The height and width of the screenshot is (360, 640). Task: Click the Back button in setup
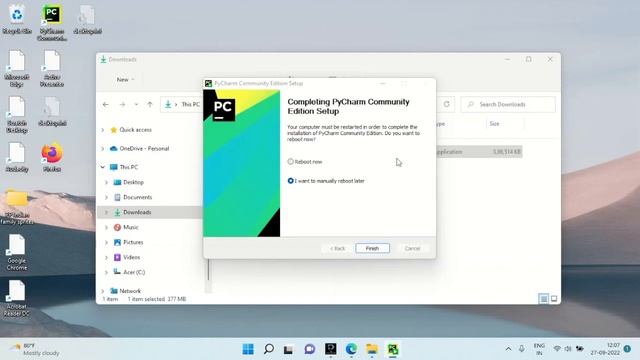coord(338,248)
